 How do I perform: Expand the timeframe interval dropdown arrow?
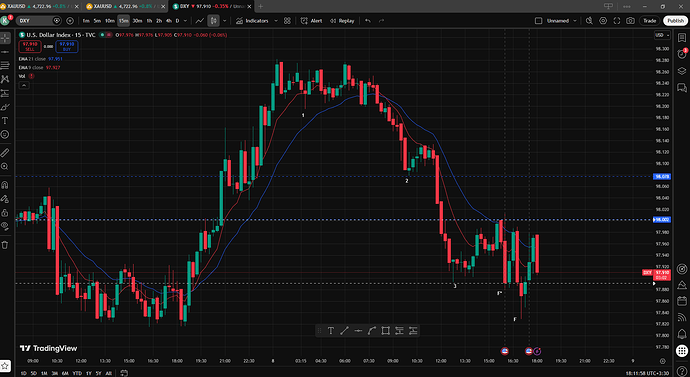tap(185, 21)
